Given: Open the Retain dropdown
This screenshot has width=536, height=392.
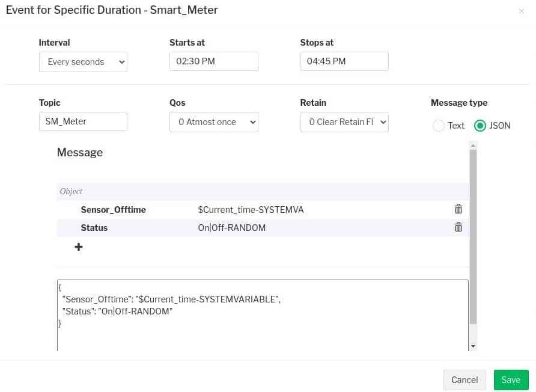Looking at the screenshot, I should 344,122.
